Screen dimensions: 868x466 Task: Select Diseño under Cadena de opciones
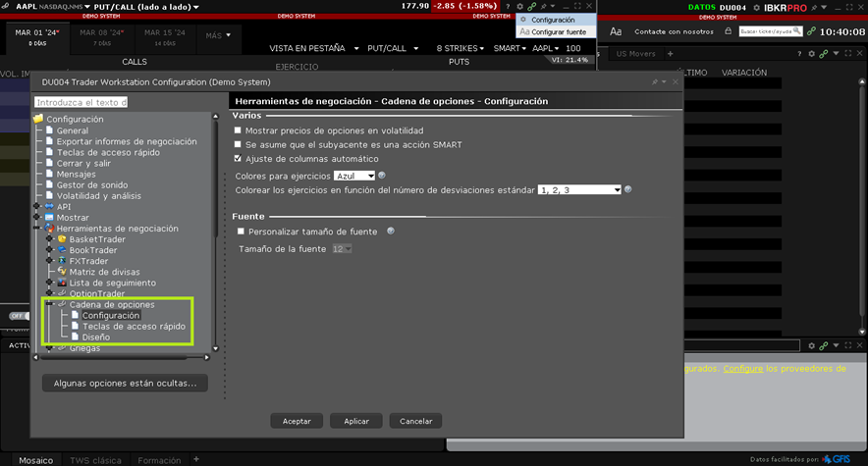[96, 337]
